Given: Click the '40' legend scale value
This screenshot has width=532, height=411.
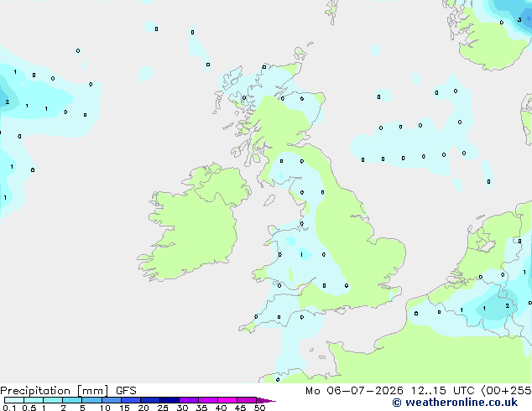Looking at the screenshot, I should [221, 408].
